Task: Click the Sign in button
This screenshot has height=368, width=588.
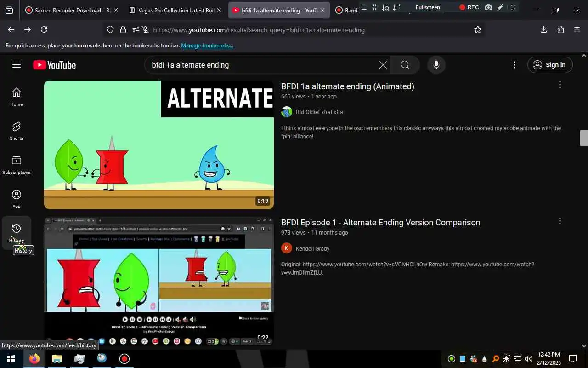Action: coord(550,65)
